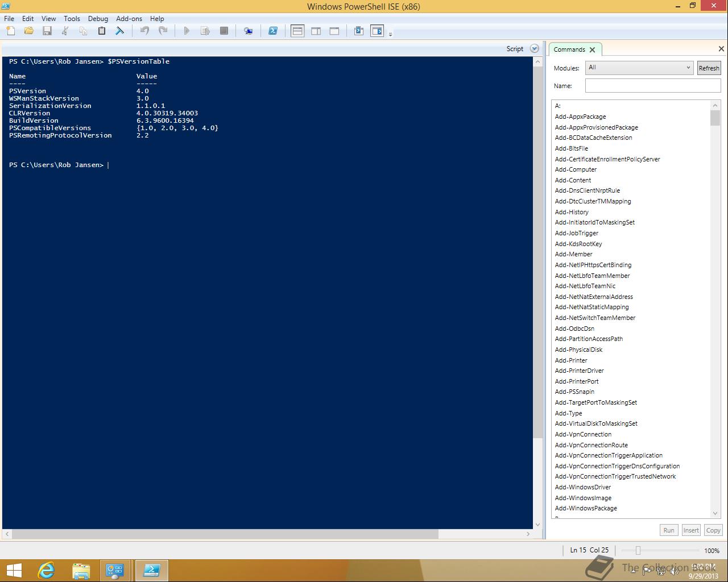
Task: Close the Commands tab with its X
Action: (x=593, y=49)
